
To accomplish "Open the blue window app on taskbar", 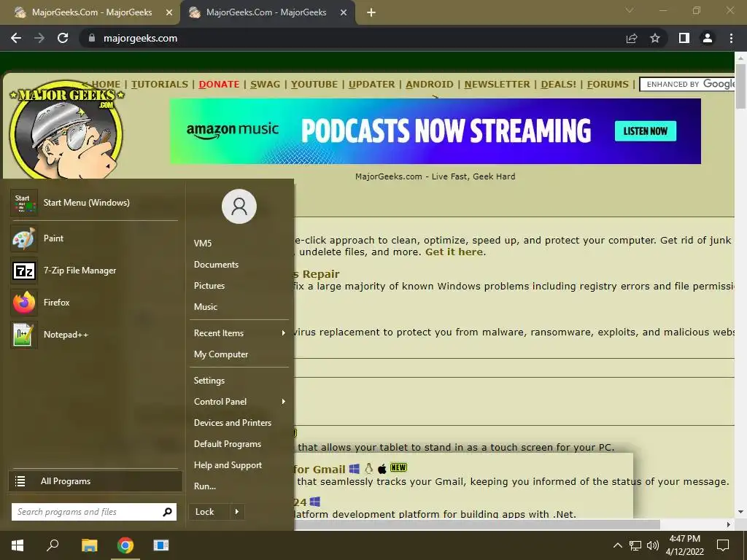I will tap(161, 545).
